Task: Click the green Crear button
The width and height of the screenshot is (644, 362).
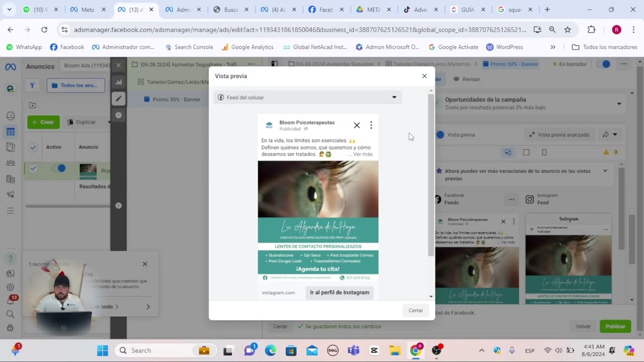Action: [x=43, y=122]
